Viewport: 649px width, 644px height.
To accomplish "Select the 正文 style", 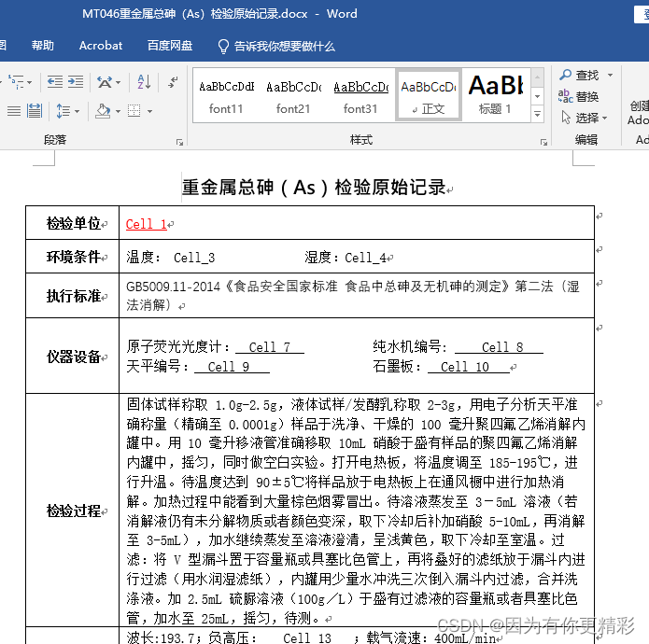I will pyautogui.click(x=429, y=96).
